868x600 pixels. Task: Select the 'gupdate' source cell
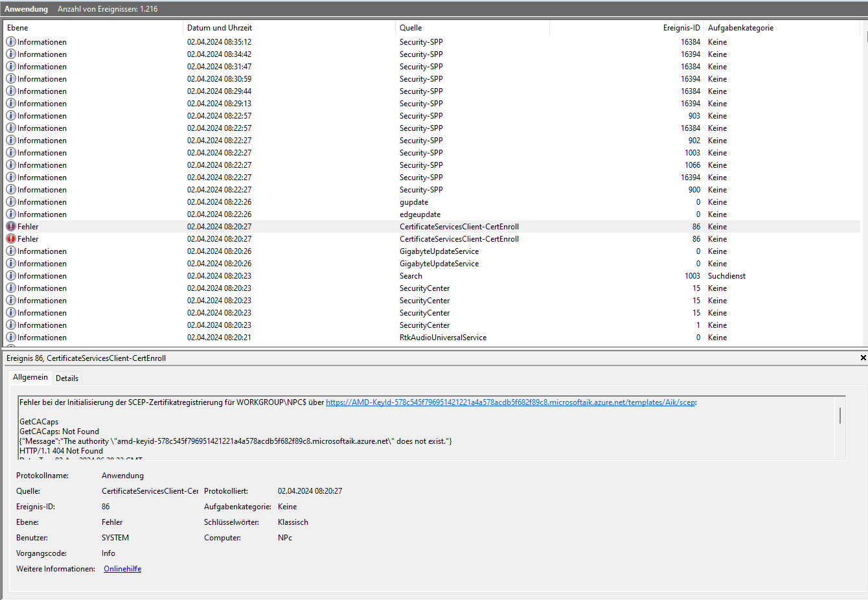414,202
